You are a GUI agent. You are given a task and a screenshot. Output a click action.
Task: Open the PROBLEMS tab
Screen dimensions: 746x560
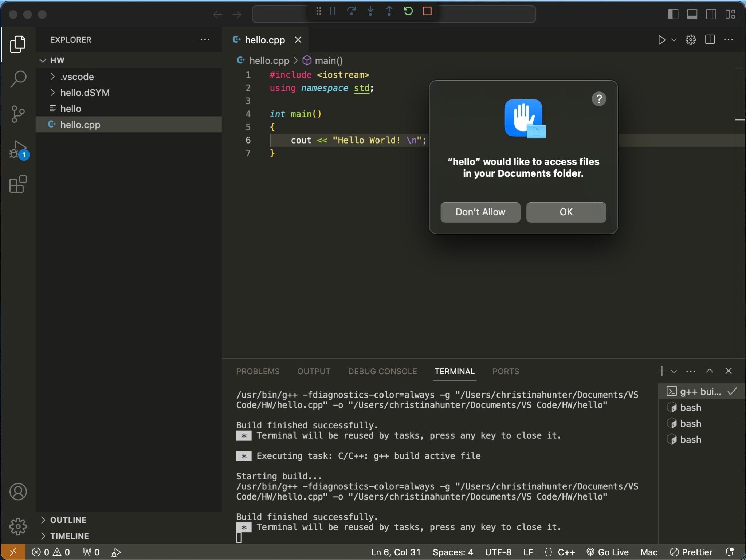[x=257, y=371]
